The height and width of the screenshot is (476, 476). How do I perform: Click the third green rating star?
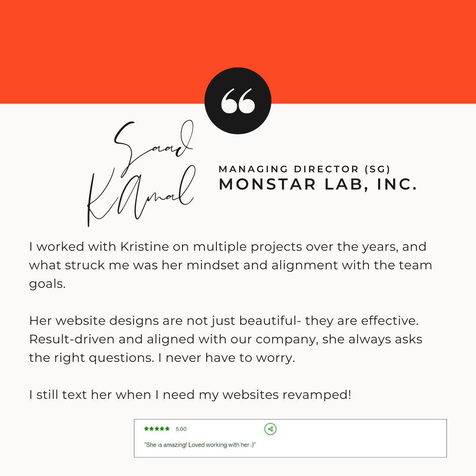coord(156,429)
